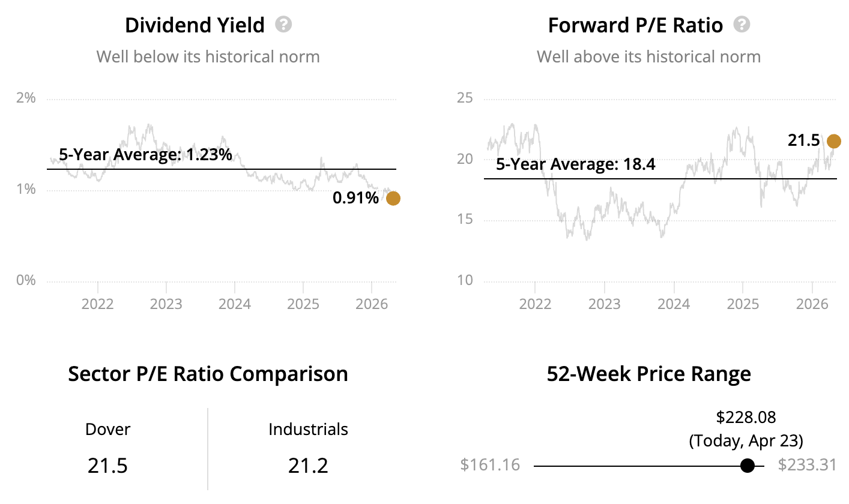Click today's price label $228.08
849x504 pixels.
pos(746,418)
